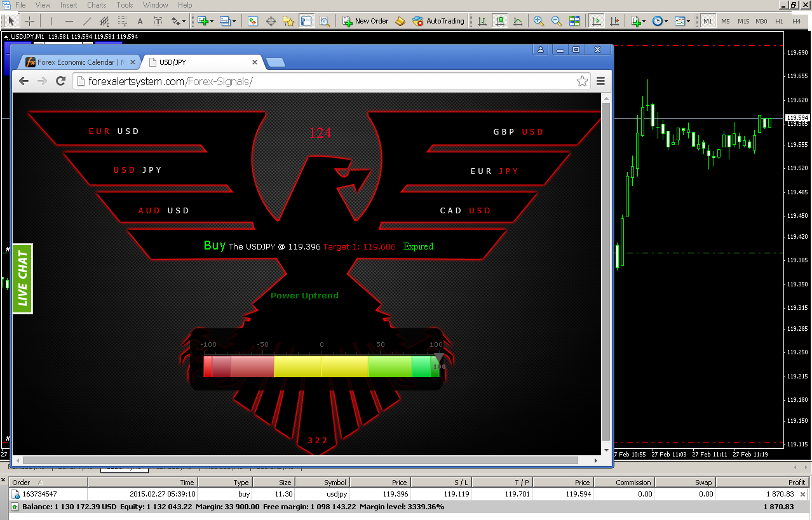Close the USD/JPY browser tab
Image resolution: width=812 pixels, height=520 pixels.
[255, 62]
